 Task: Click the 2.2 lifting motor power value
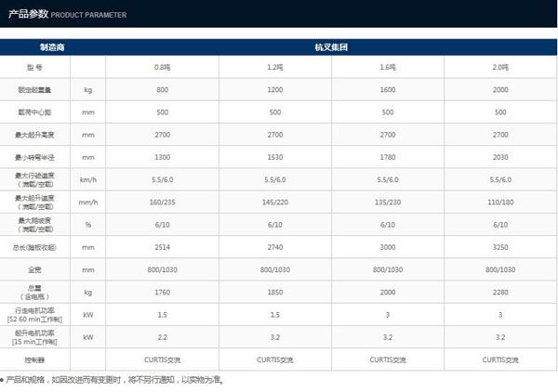tap(162, 336)
